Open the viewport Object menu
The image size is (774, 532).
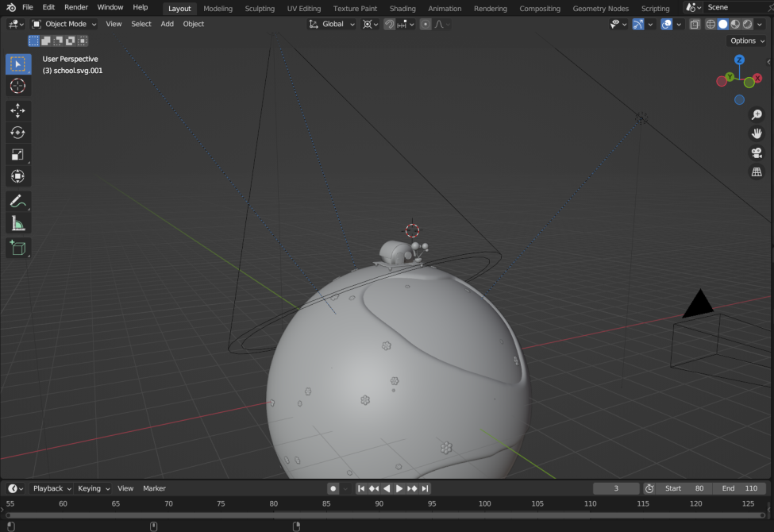tap(193, 24)
